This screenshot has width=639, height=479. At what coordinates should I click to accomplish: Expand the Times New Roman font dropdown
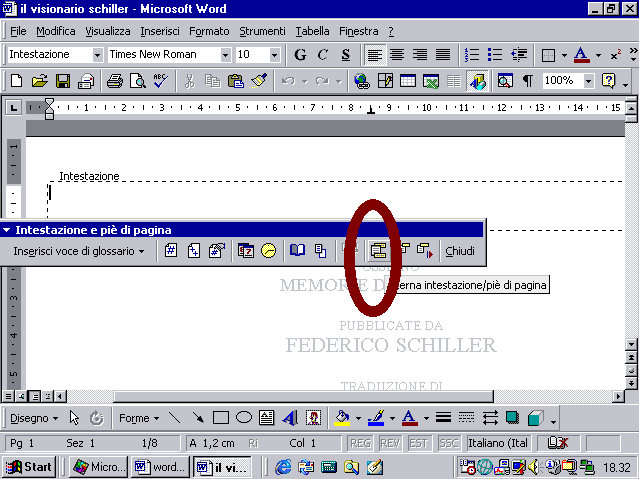(x=225, y=55)
